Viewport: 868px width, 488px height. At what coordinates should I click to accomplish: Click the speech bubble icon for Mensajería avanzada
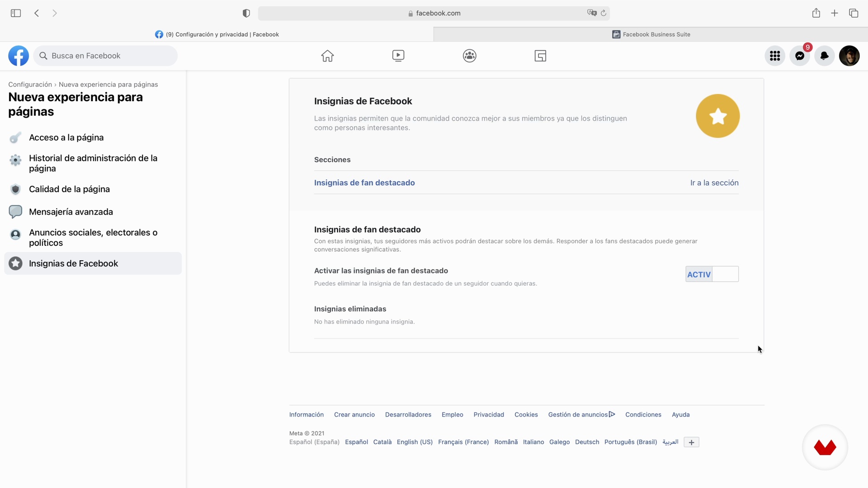15,211
